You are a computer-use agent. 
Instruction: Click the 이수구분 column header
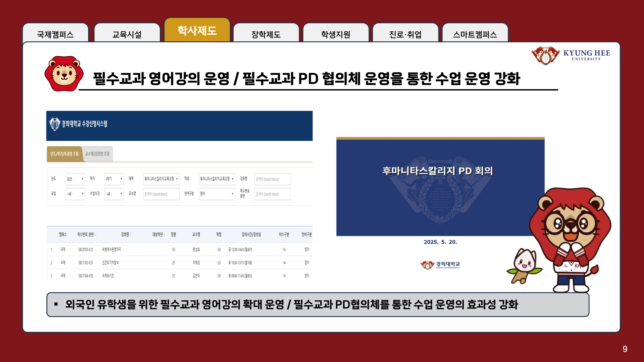point(284,234)
